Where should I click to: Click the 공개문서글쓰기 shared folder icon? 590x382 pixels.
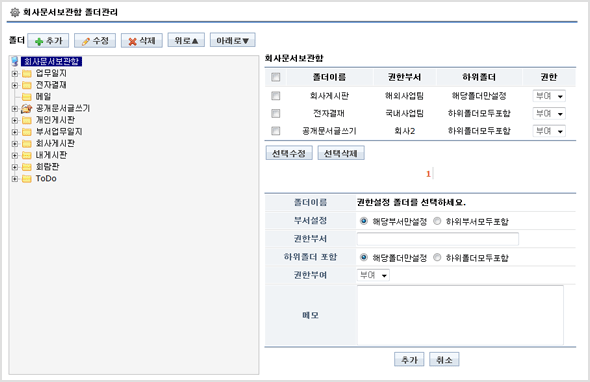(26, 108)
